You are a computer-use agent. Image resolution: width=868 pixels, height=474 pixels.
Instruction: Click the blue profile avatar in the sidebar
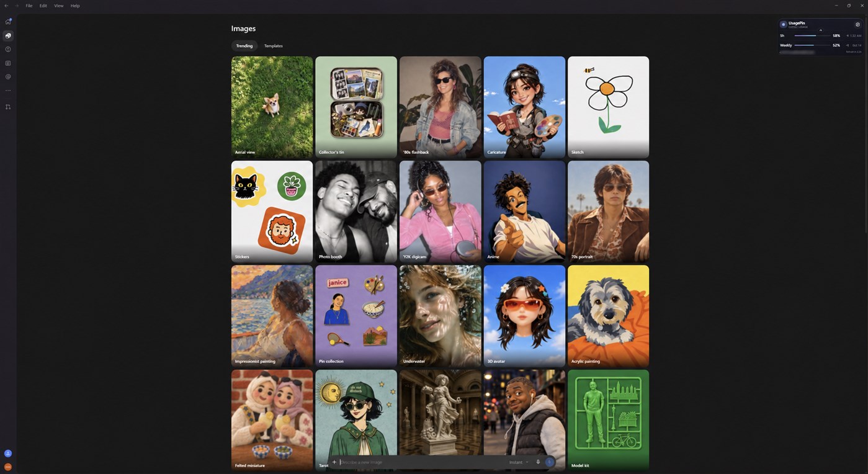pos(8,454)
